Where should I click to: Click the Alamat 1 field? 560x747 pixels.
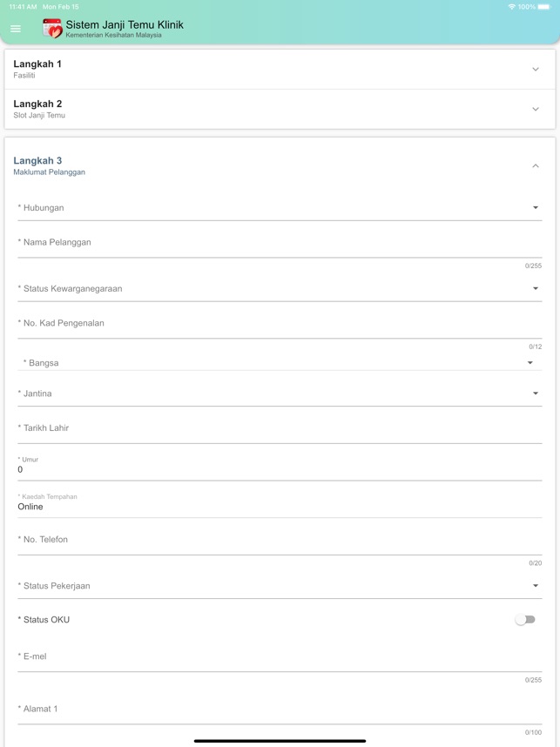click(280, 709)
